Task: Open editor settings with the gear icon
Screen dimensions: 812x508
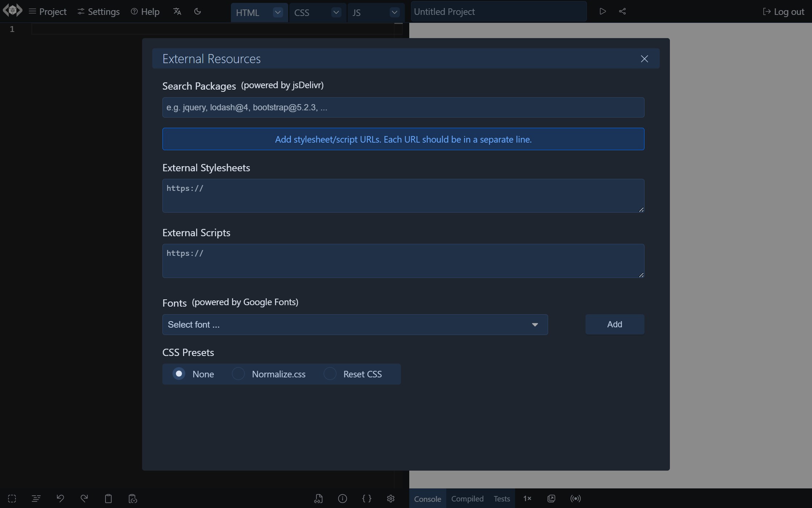Action: (x=390, y=499)
